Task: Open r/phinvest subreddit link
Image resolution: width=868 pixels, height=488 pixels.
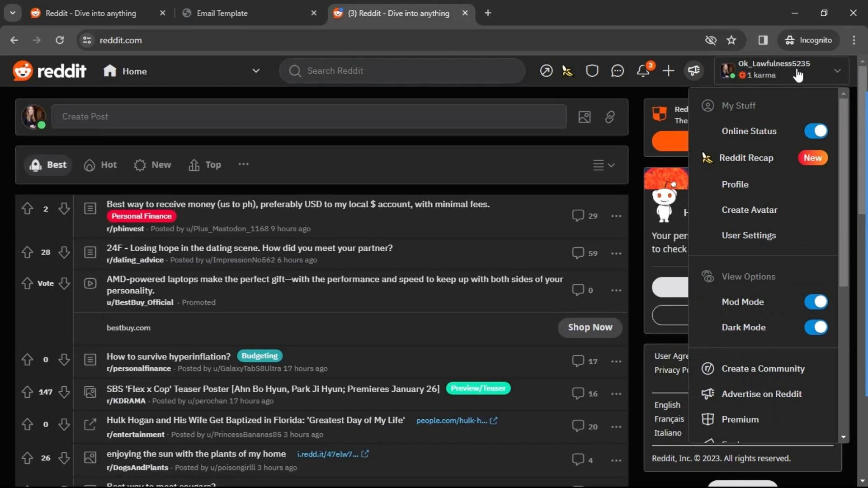Action: [x=125, y=229]
